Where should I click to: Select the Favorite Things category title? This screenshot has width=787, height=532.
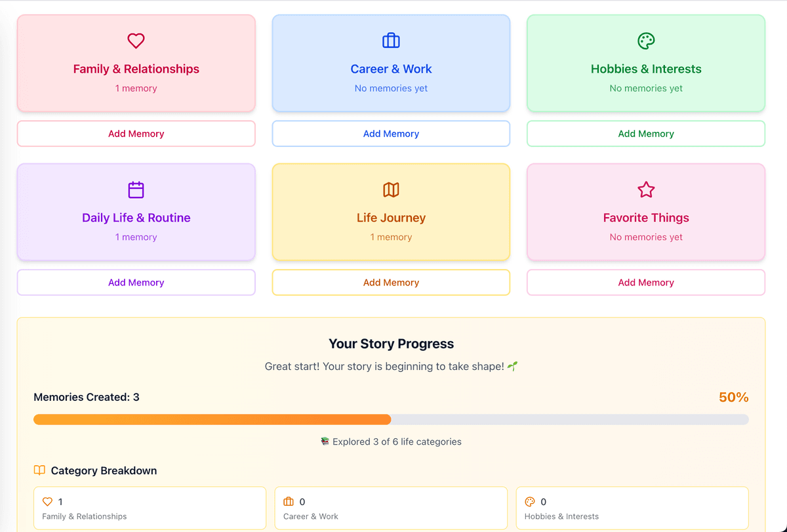pos(646,218)
